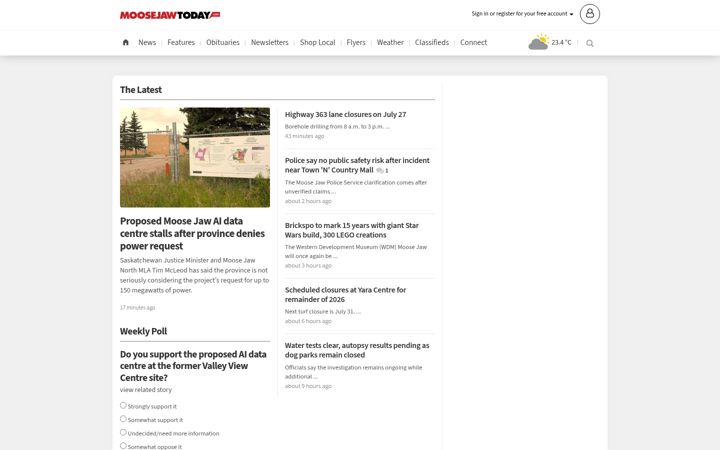Open the user account avatar icon

coord(590,14)
